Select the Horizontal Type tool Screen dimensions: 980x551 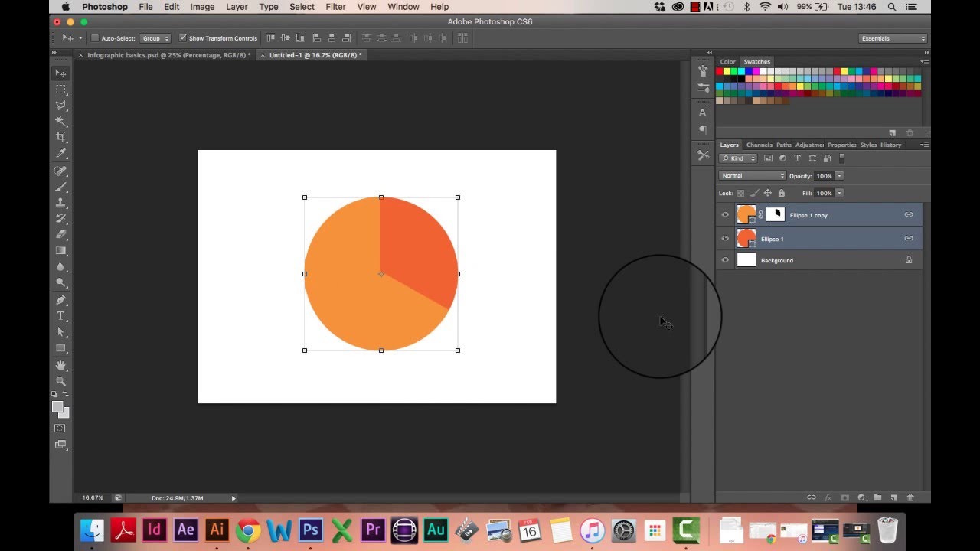pos(60,316)
